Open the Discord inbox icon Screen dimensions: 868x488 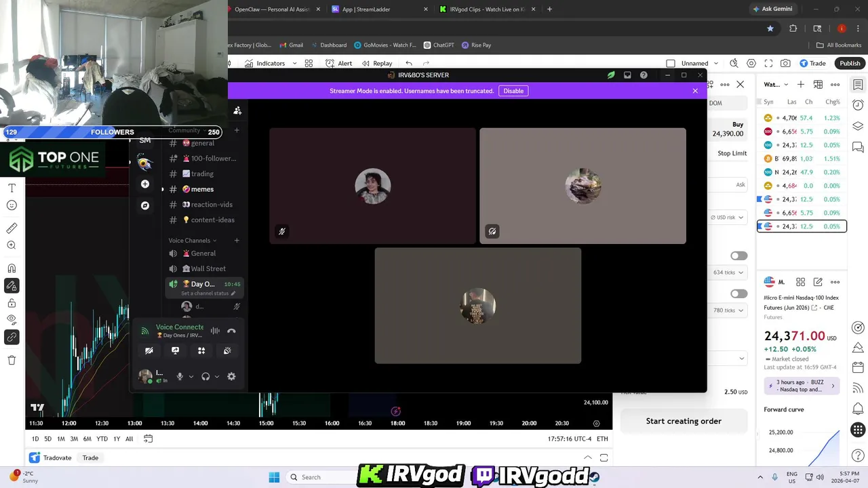point(627,75)
